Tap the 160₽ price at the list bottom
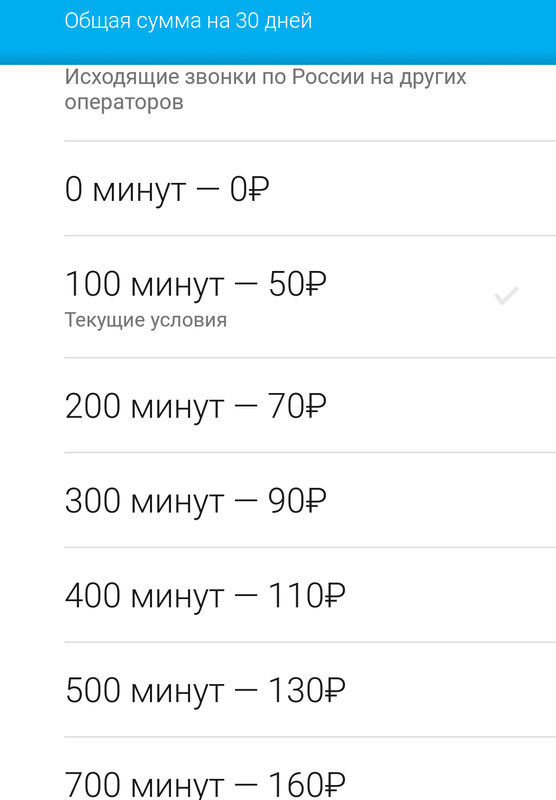556x800 pixels. [x=307, y=785]
